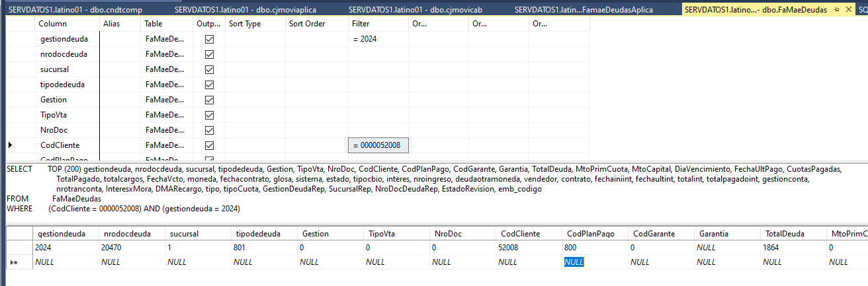Viewport: 868px width, 286px height.
Task: Select CodPlanPago cell with value 800
Action: 595,248
